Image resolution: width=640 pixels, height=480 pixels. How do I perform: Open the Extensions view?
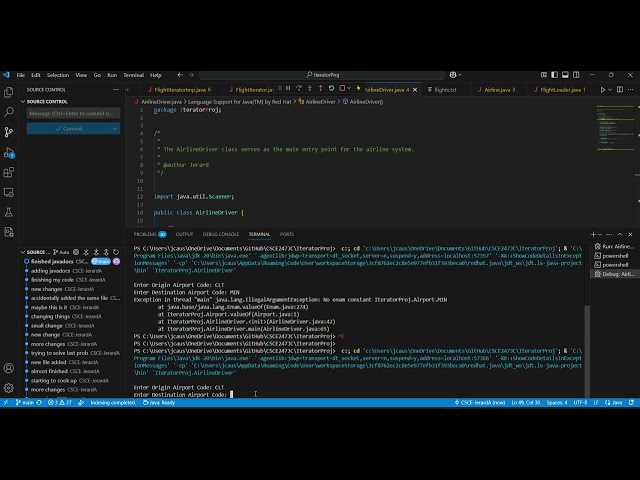click(9, 172)
